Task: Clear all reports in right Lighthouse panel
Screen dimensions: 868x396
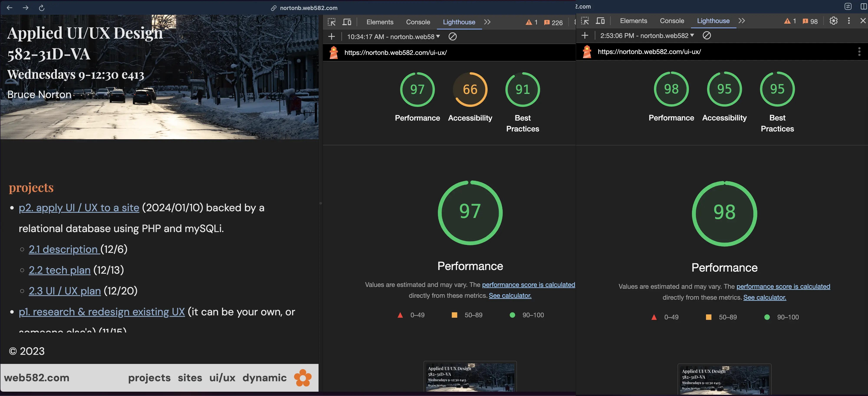Action: 707,35
